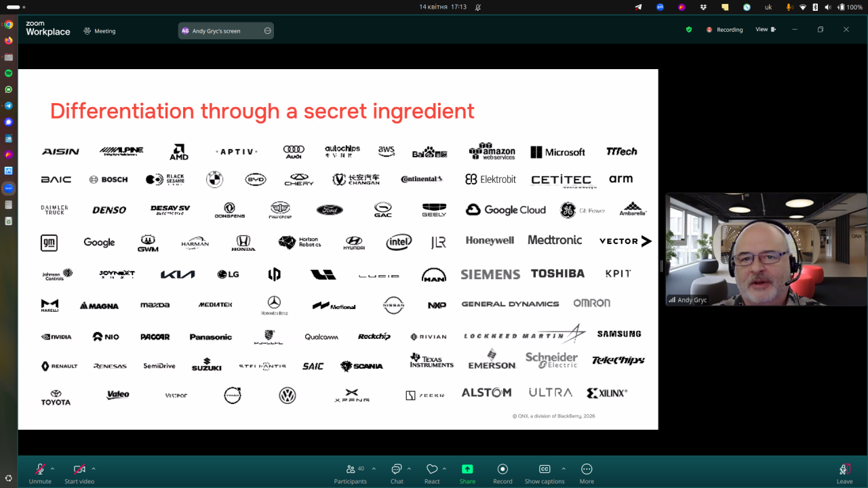Click the Record icon in toolbar
This screenshot has width=868, height=488.
point(502,469)
